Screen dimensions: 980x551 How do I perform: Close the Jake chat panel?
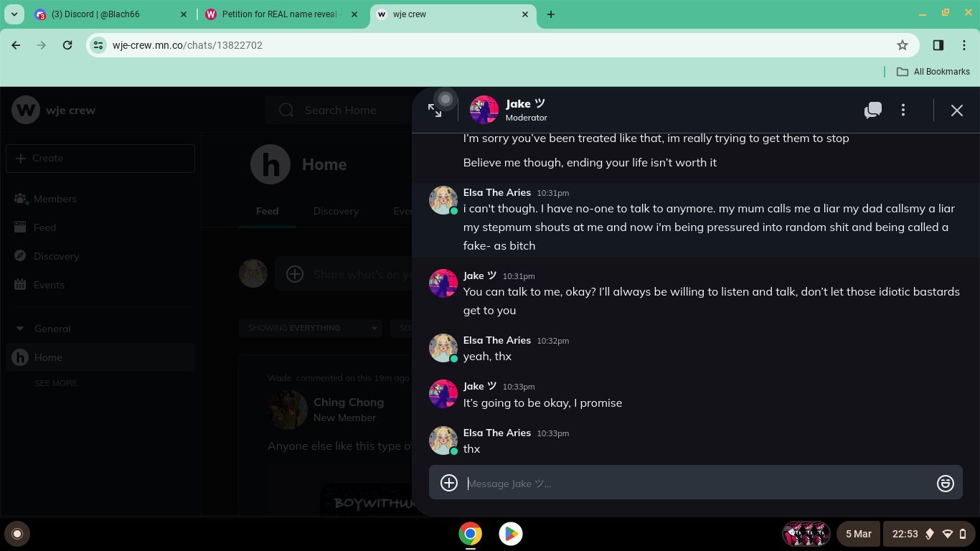pos(956,110)
